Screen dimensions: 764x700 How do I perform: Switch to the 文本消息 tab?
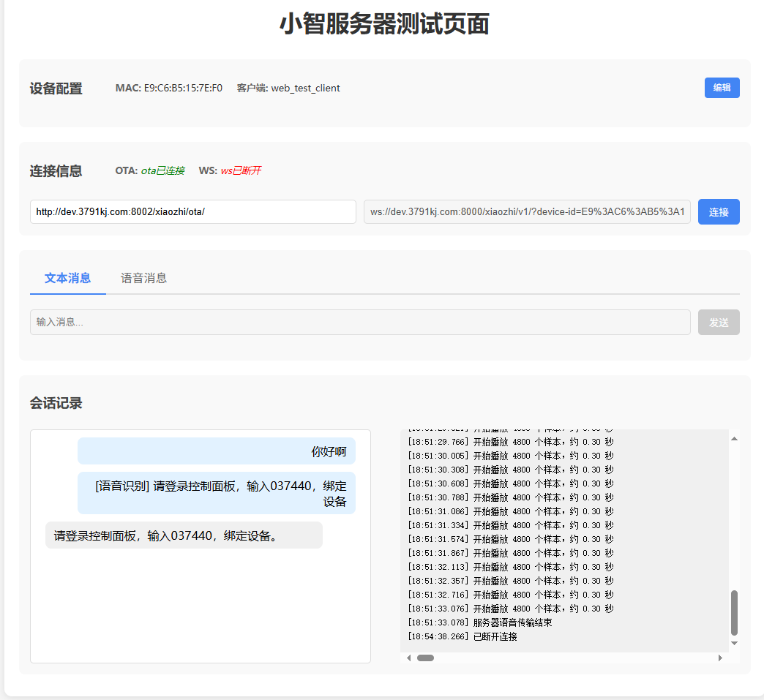(67, 278)
